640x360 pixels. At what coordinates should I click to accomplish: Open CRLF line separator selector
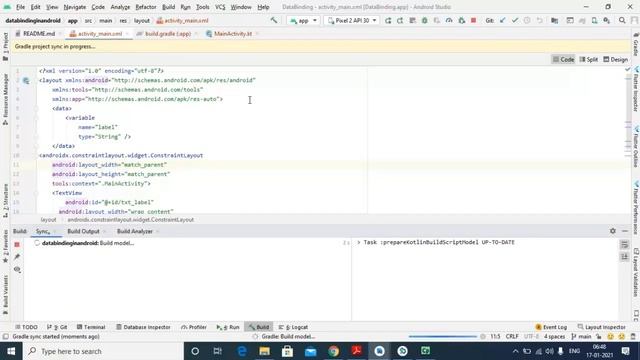(x=512, y=337)
